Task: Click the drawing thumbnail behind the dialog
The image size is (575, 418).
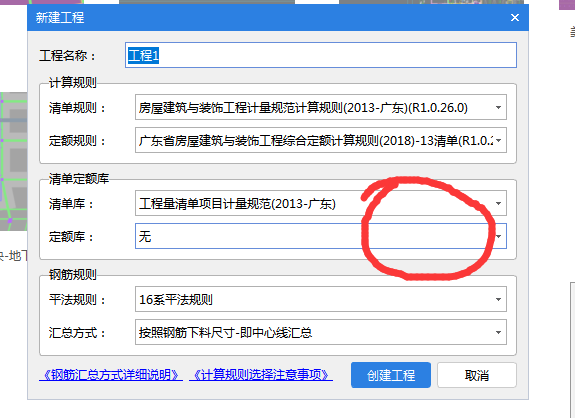Action: pos(14,161)
